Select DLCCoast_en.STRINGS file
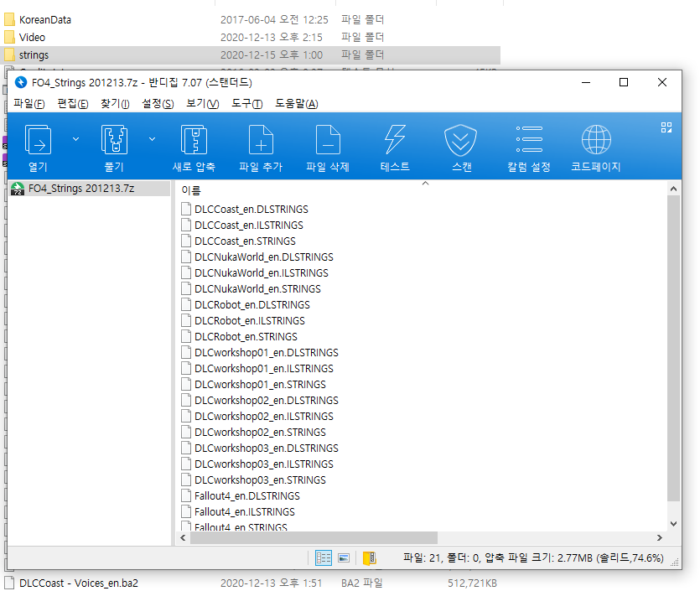The width and height of the screenshot is (700, 591). (x=245, y=241)
